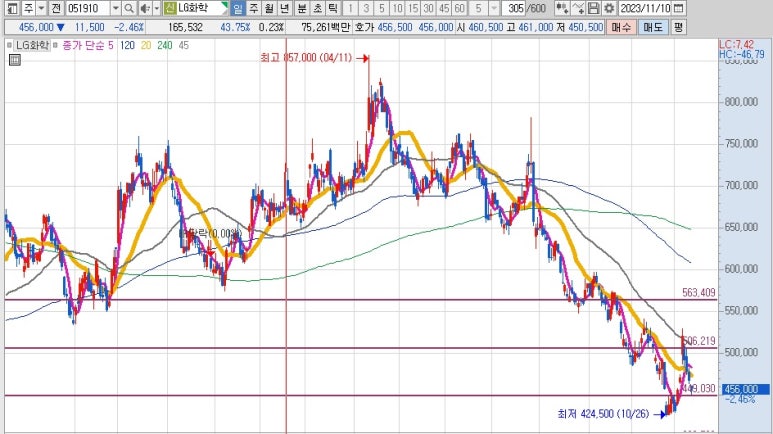
Task: Expand the custom interval dropdown arrow
Action: (x=494, y=8)
